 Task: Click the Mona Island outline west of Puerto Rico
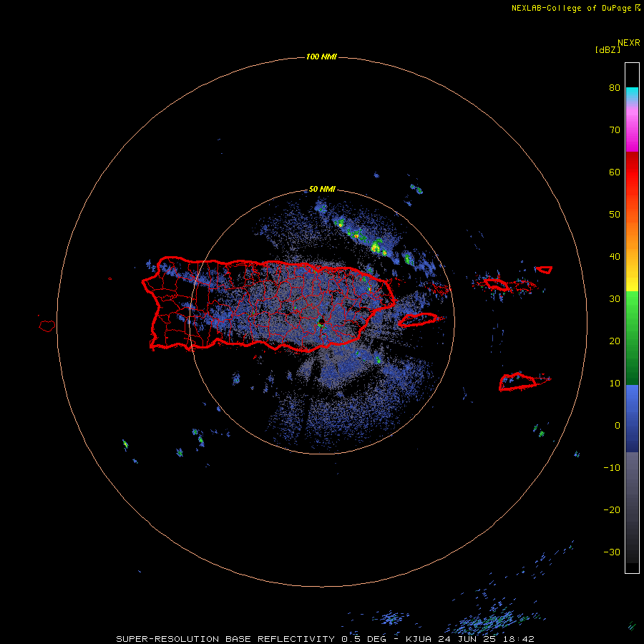tap(47, 326)
